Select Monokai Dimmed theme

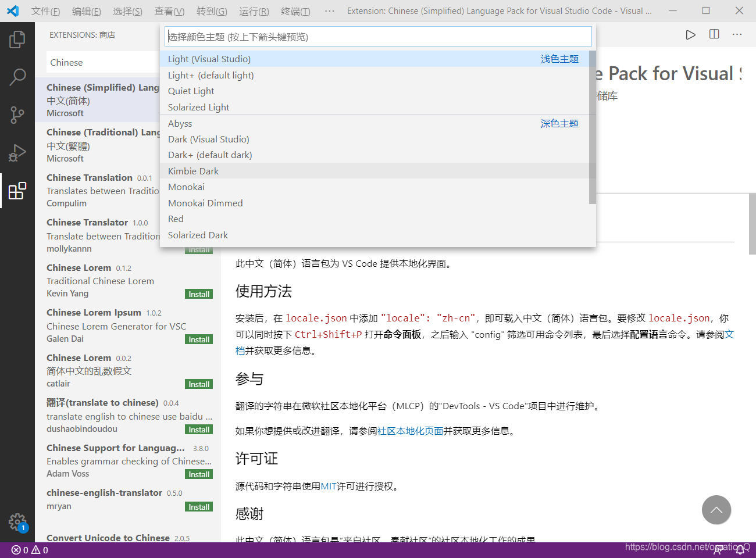pos(375,203)
